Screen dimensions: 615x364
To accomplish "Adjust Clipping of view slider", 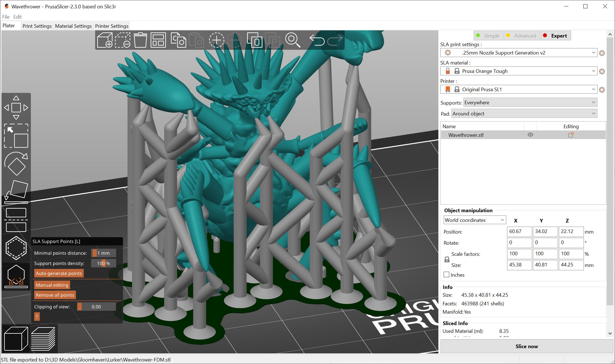I will tap(96, 307).
